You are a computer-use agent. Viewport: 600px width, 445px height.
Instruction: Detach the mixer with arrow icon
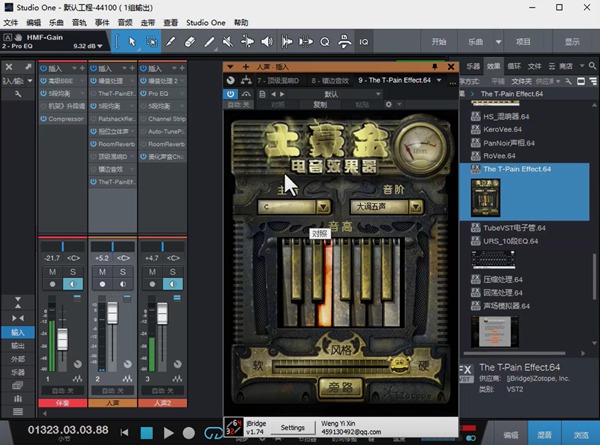point(28,67)
